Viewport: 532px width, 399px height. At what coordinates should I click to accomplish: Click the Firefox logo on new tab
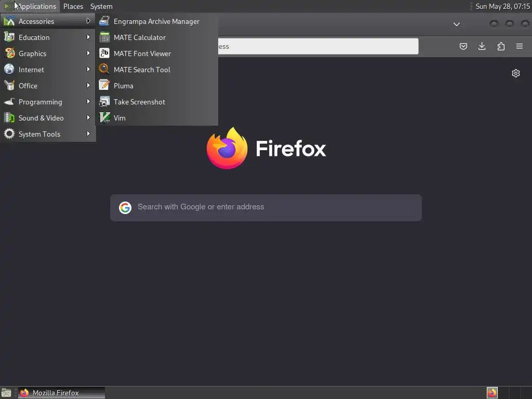[227, 148]
